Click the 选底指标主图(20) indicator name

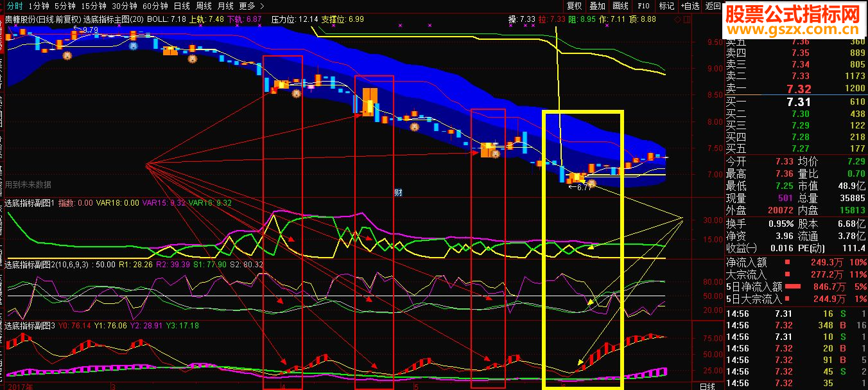(114, 19)
